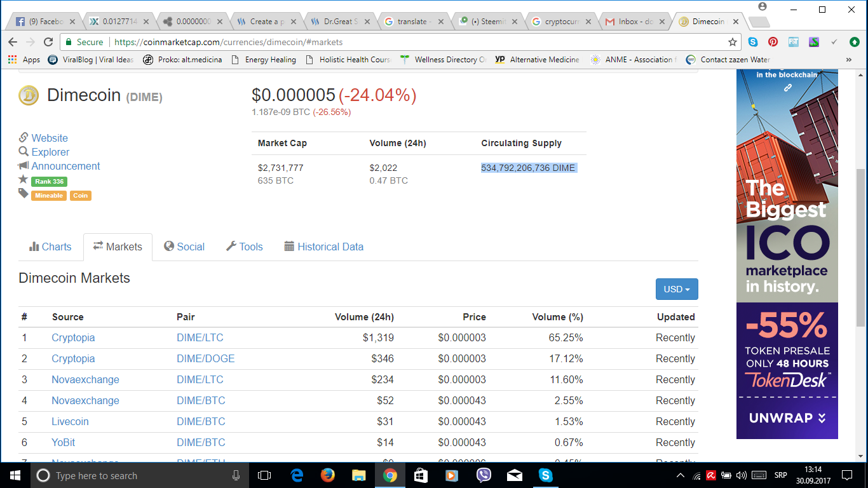Open the new tab button
The height and width of the screenshot is (488, 868).
coord(759,22)
